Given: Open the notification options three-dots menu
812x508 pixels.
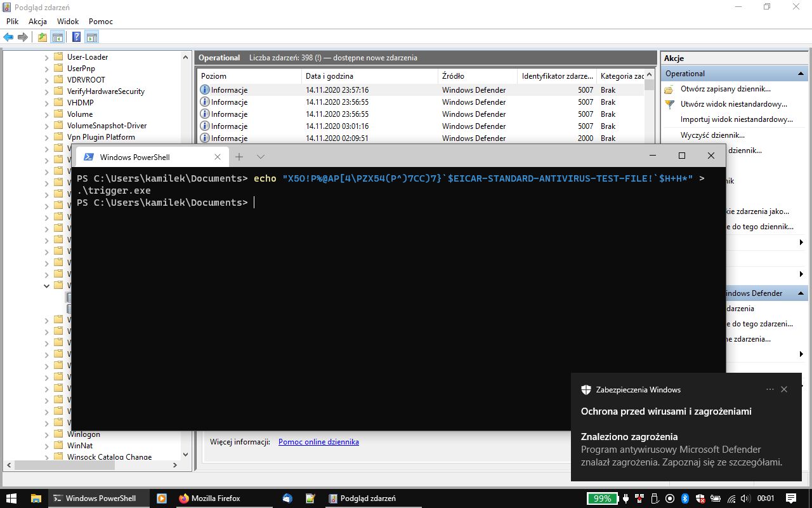Looking at the screenshot, I should (770, 389).
